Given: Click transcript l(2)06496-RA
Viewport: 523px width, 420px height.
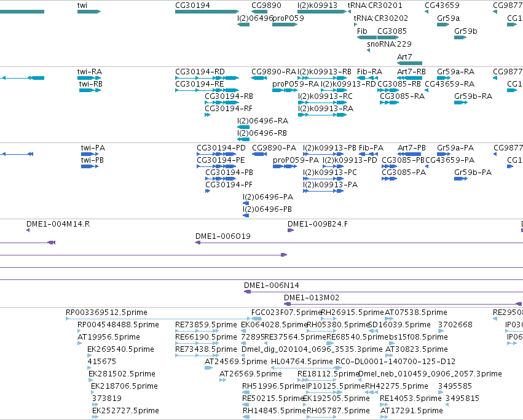Looking at the screenshot, I should 243,127.
